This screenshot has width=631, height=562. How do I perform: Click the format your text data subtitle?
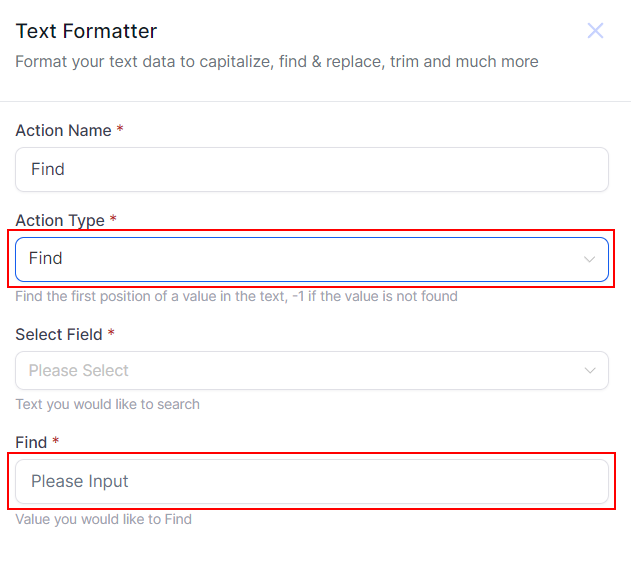click(x=276, y=62)
